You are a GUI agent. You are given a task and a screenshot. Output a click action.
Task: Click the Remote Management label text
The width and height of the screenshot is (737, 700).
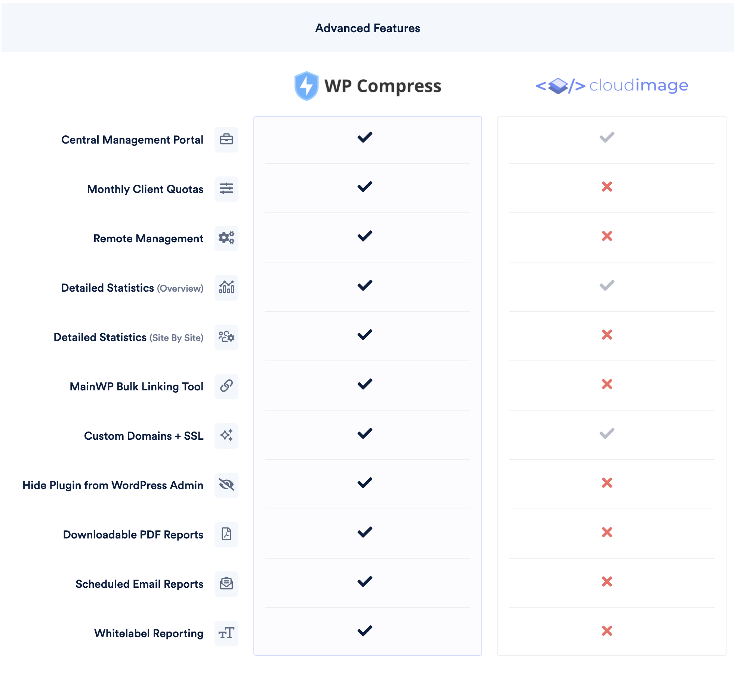click(148, 238)
